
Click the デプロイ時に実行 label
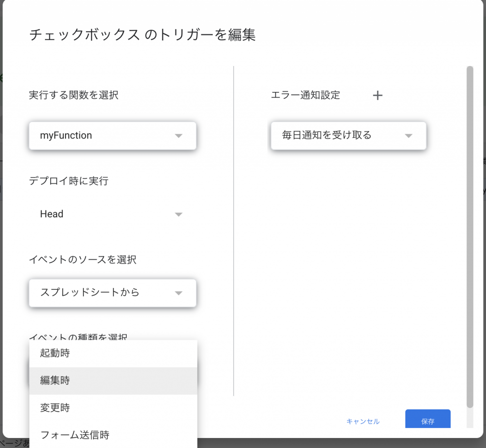coord(68,181)
